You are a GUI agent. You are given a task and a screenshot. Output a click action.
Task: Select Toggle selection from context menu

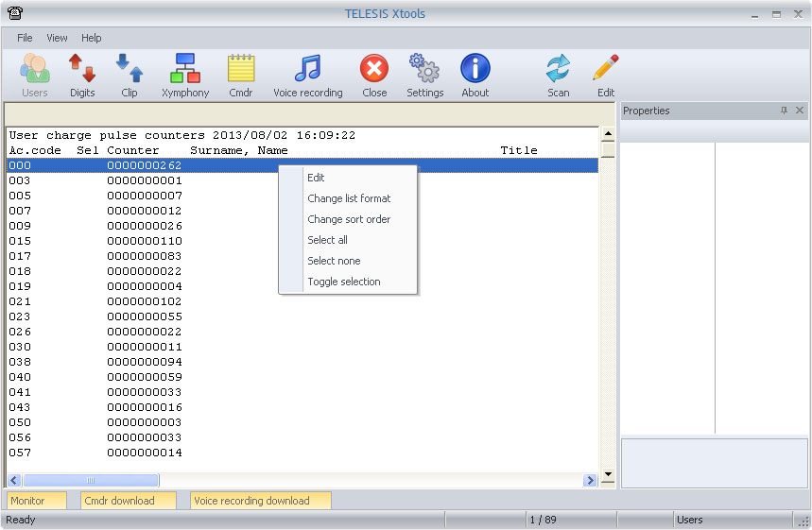pyautogui.click(x=344, y=282)
